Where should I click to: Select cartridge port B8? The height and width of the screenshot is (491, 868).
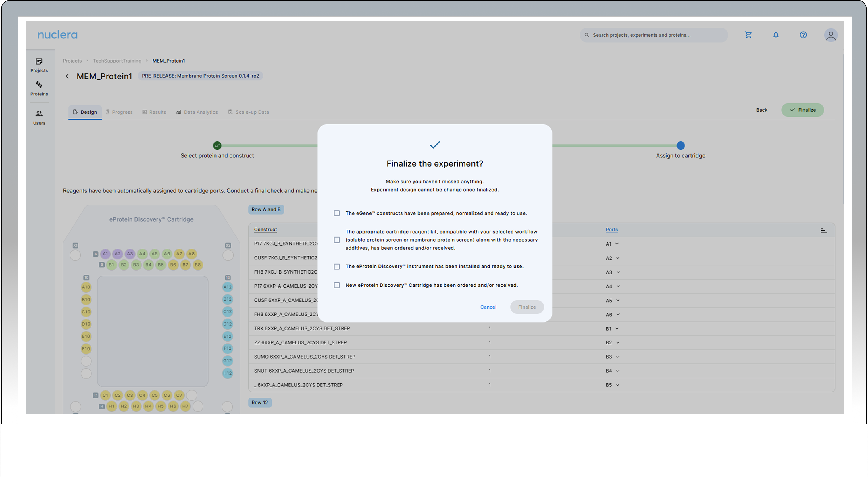[x=198, y=265]
